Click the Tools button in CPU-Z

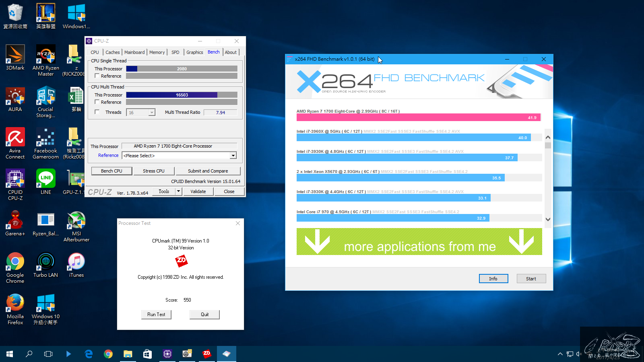(x=164, y=191)
